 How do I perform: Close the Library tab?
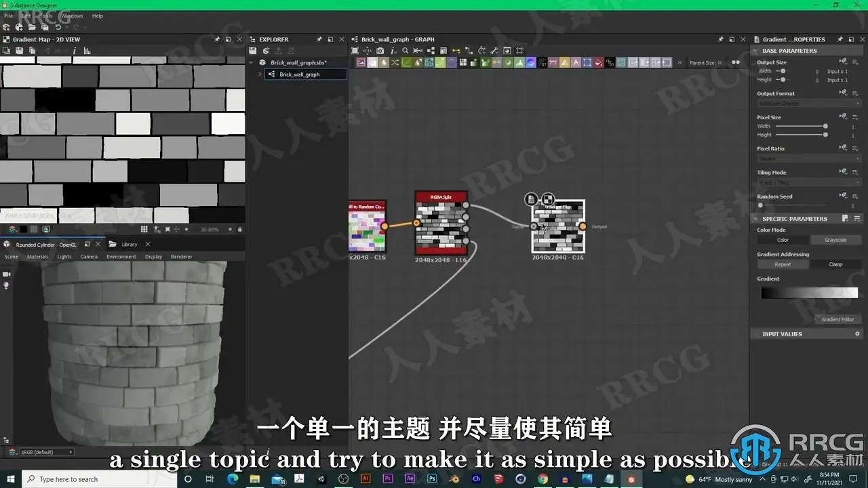pos(148,245)
